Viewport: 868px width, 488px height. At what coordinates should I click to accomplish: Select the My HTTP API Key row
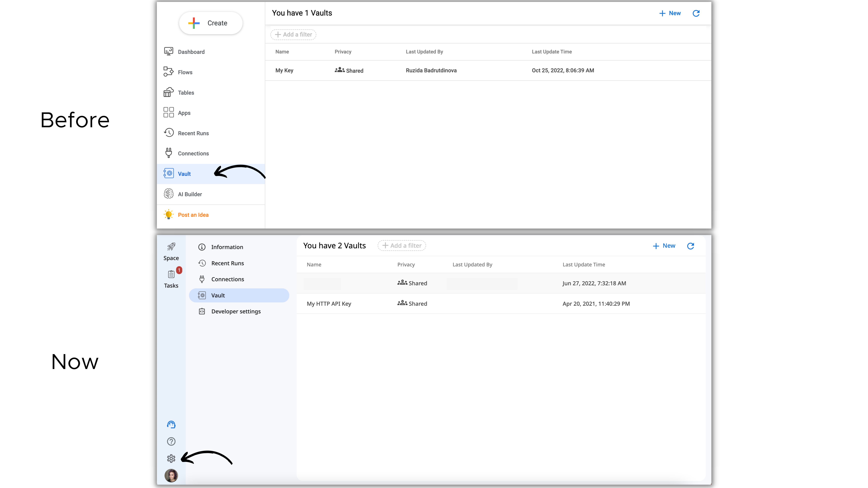(329, 304)
